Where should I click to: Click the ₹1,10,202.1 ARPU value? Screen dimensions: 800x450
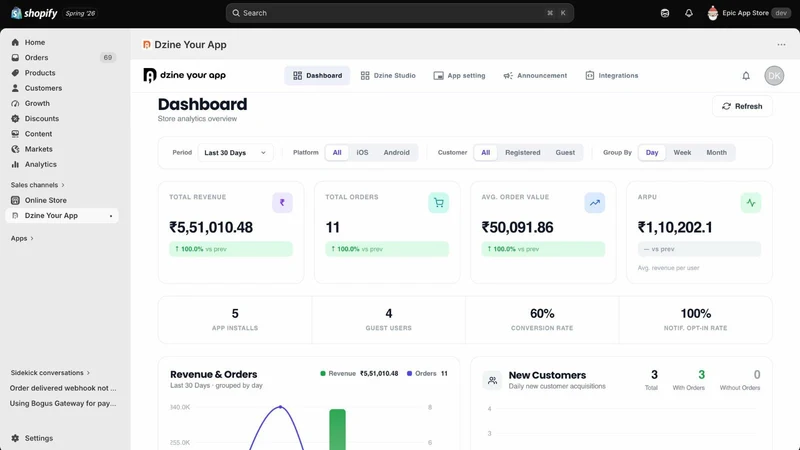point(675,228)
